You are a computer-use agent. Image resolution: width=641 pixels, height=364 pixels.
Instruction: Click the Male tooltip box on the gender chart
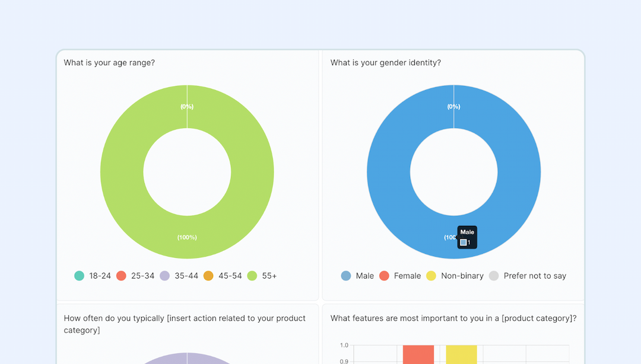pos(467,236)
